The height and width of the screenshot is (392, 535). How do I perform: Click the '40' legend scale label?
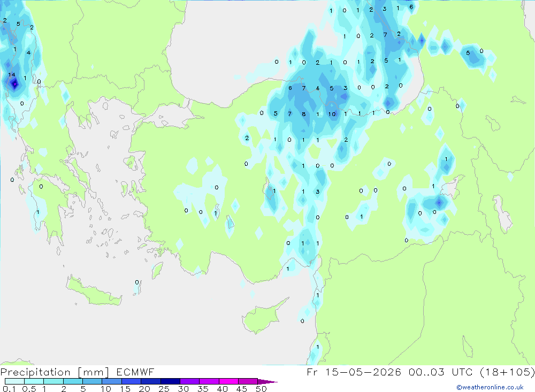coord(222,389)
